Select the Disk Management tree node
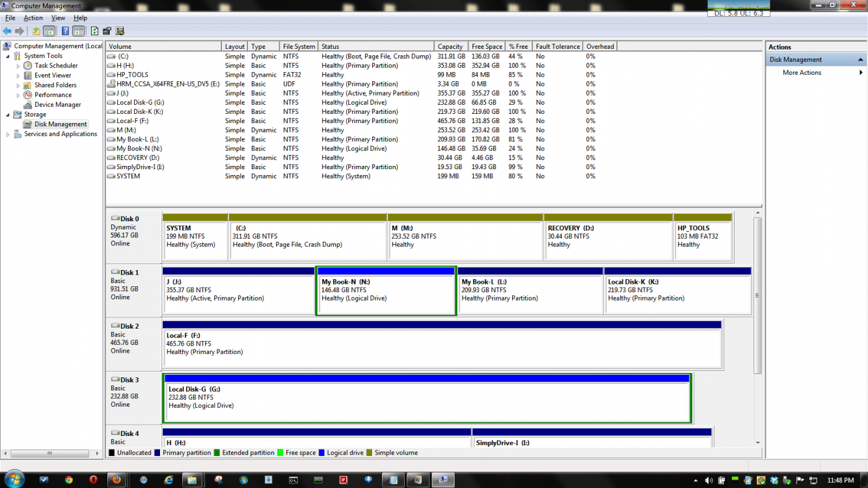The height and width of the screenshot is (488, 868). pos(61,124)
